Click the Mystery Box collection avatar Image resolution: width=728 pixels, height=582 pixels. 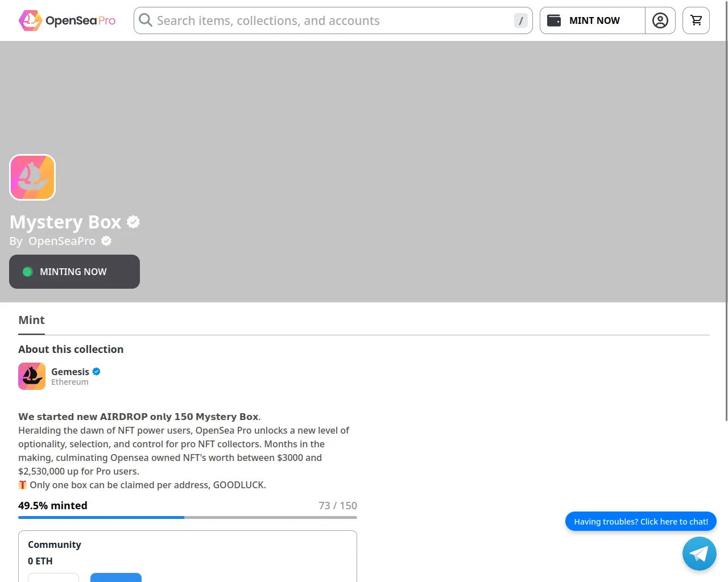[x=32, y=177]
